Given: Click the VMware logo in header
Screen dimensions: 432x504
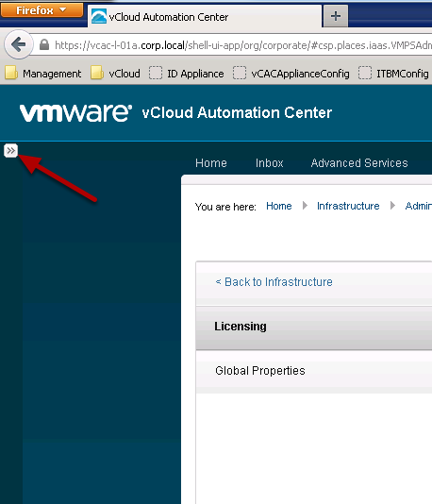Looking at the screenshot, I should (75, 113).
